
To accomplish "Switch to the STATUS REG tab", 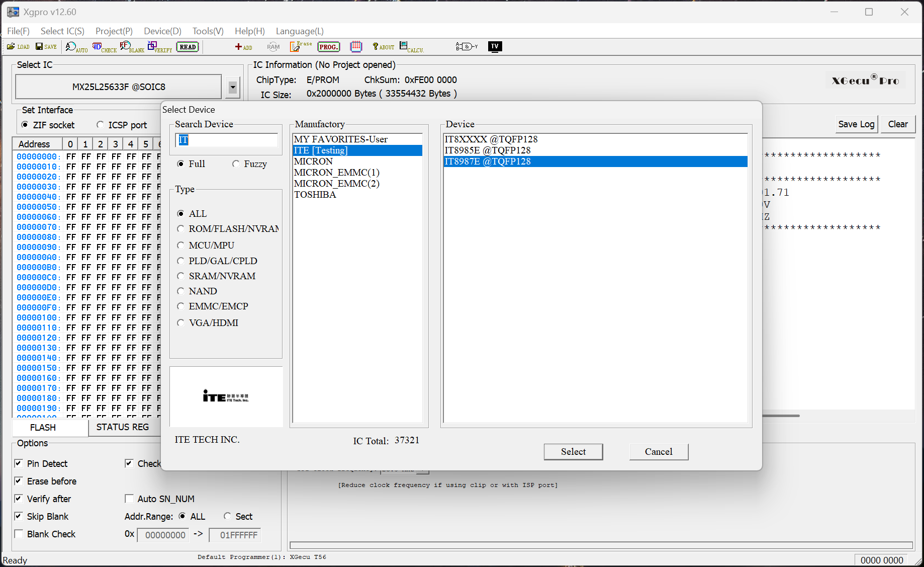I will point(122,427).
